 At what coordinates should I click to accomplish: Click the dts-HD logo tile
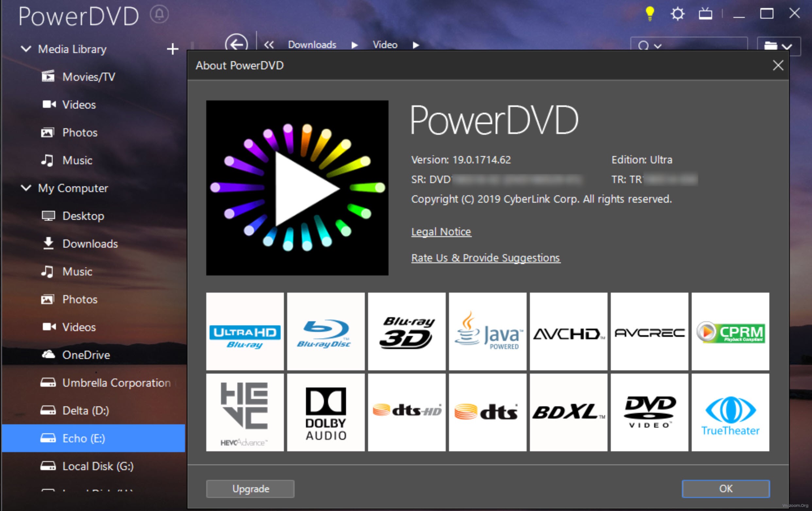tap(407, 413)
